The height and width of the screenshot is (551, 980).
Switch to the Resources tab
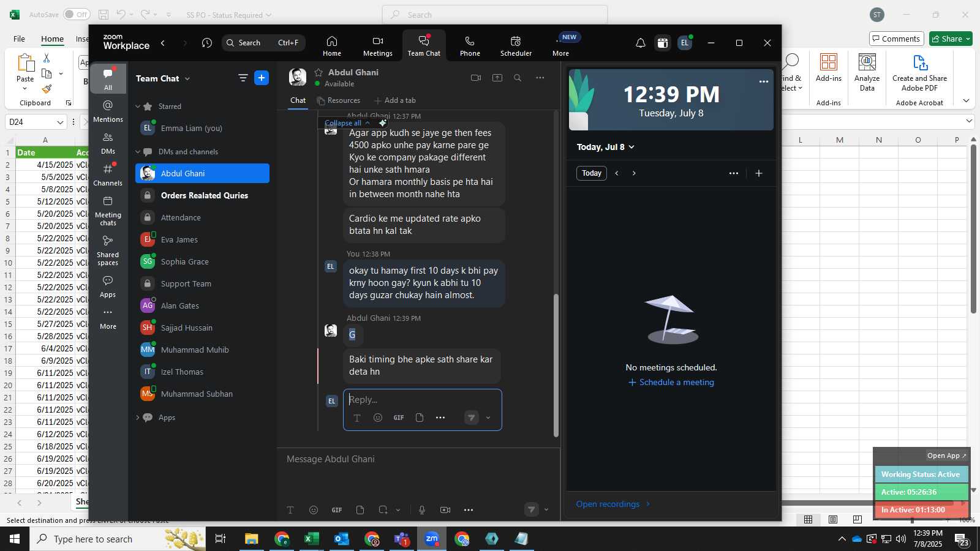[x=339, y=100]
